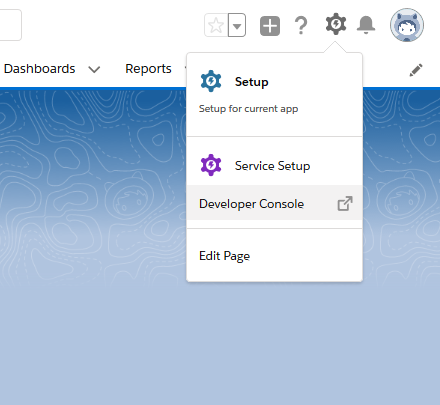Click the Developer Console external link icon
Image resolution: width=440 pixels, height=405 pixels.
point(345,203)
